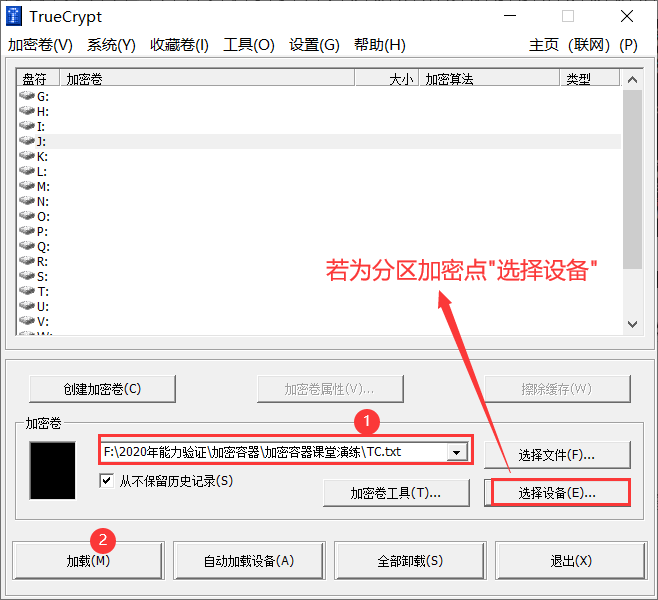
Task: Click the drive icon for U:
Action: pos(27,306)
